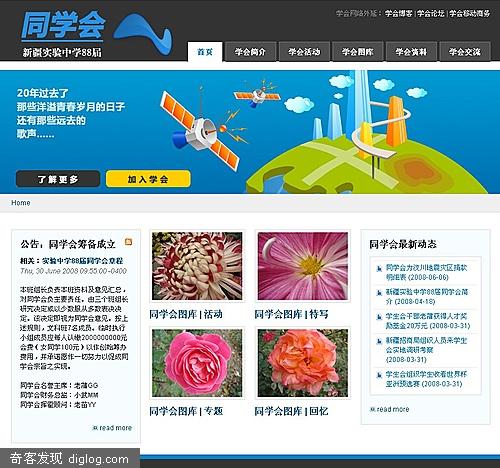Open news item dated 2008-04-18
Screen dimensions: 500x468
(x=427, y=297)
